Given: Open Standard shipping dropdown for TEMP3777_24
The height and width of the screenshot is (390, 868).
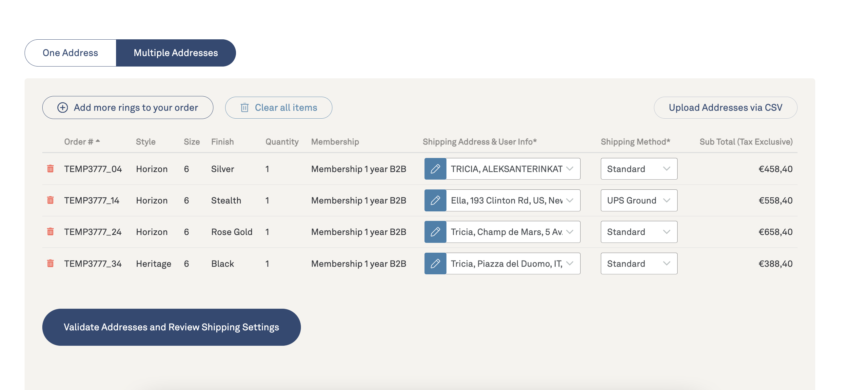Looking at the screenshot, I should pyautogui.click(x=639, y=232).
